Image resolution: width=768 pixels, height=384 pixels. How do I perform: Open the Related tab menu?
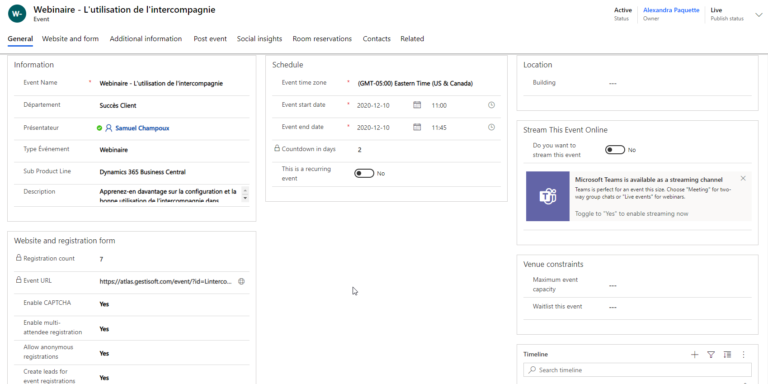(x=412, y=39)
